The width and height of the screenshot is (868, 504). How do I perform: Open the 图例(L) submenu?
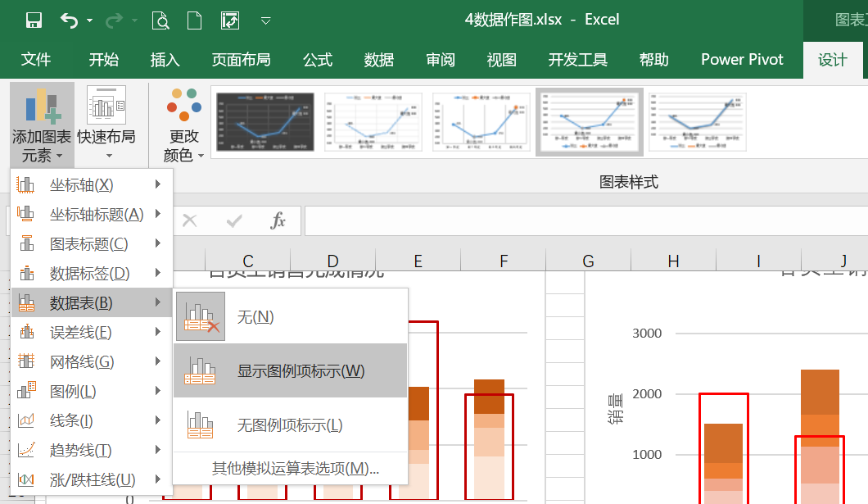[92, 391]
